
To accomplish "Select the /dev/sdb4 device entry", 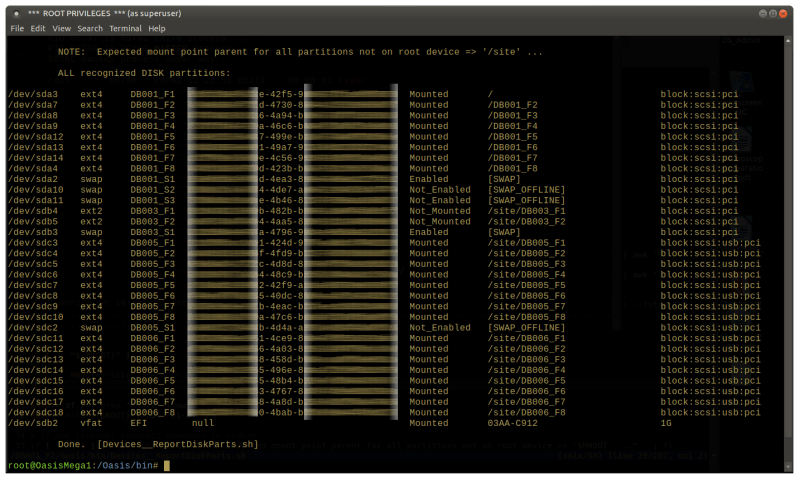I will (x=33, y=211).
